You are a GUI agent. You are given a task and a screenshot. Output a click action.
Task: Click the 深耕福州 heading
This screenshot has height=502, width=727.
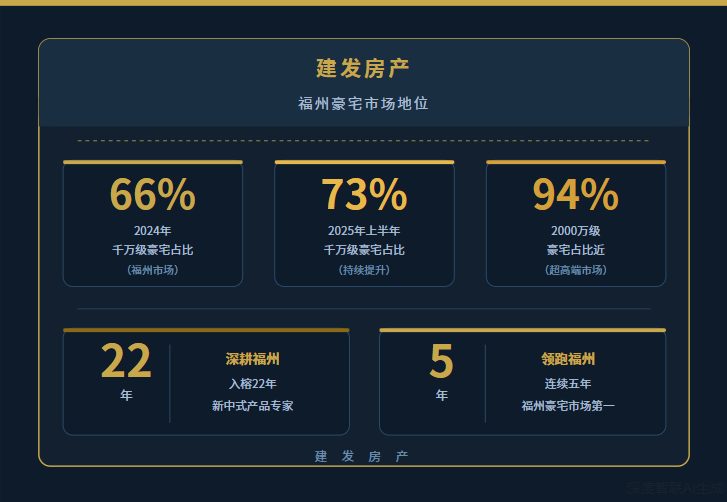pyautogui.click(x=253, y=359)
